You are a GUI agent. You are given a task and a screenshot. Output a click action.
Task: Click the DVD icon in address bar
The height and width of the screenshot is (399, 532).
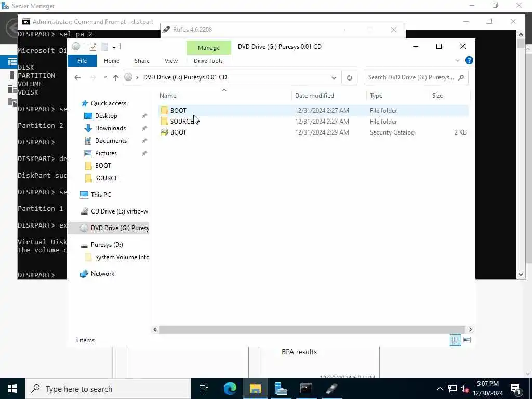(x=128, y=77)
